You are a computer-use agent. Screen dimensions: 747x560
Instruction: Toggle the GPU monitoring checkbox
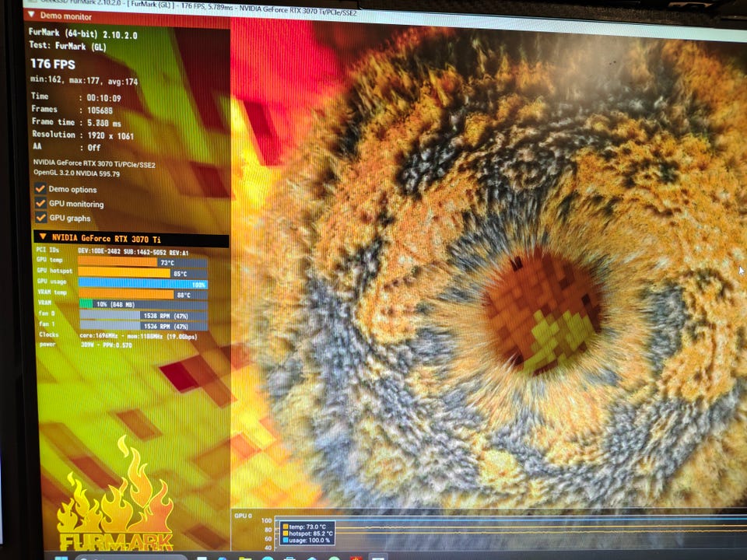tap(41, 203)
